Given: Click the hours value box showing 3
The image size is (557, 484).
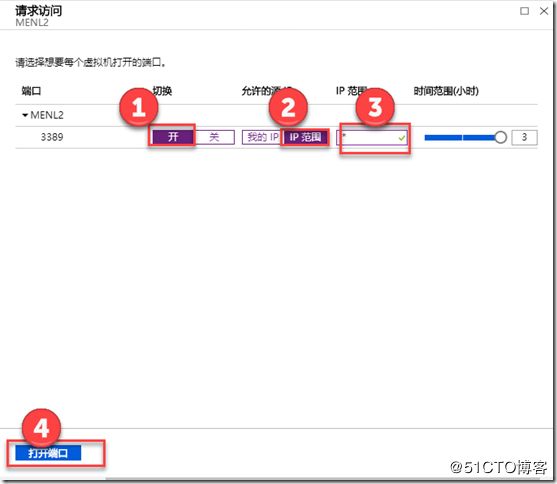Looking at the screenshot, I should (x=524, y=137).
